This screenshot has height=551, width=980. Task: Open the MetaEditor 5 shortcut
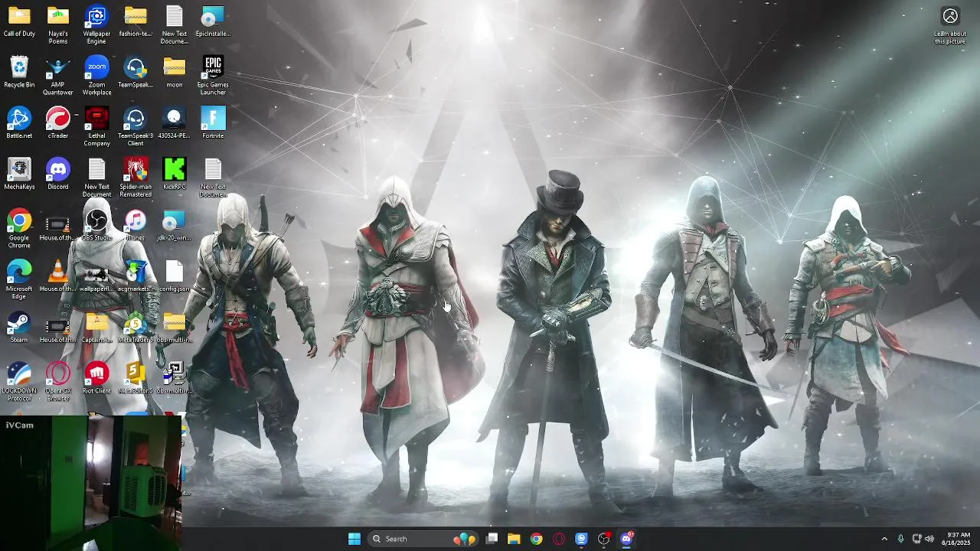pyautogui.click(x=136, y=378)
